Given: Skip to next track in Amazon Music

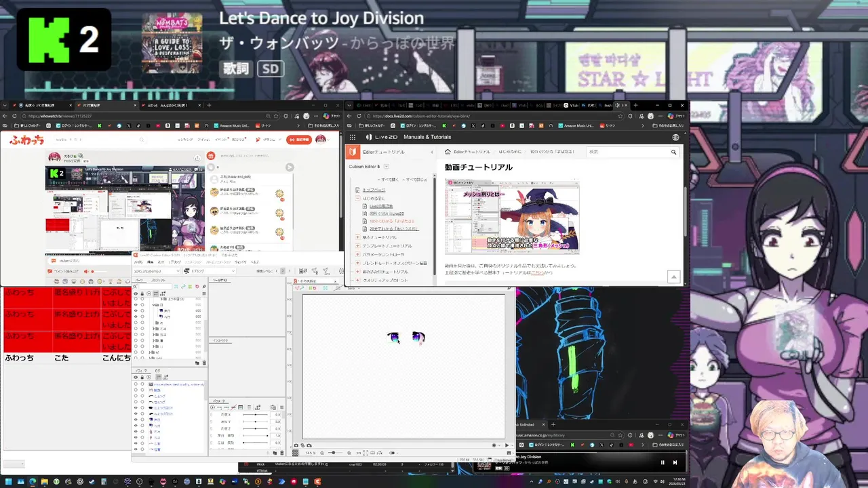Looking at the screenshot, I should 675,462.
